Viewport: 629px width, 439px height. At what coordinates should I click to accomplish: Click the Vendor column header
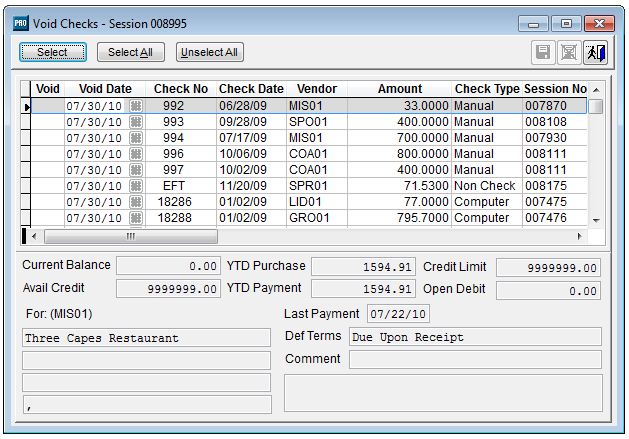click(x=317, y=89)
